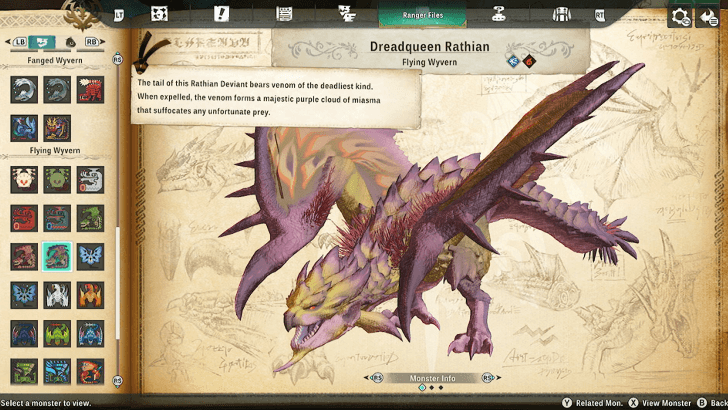Click Back button at bottom right

pos(712,403)
